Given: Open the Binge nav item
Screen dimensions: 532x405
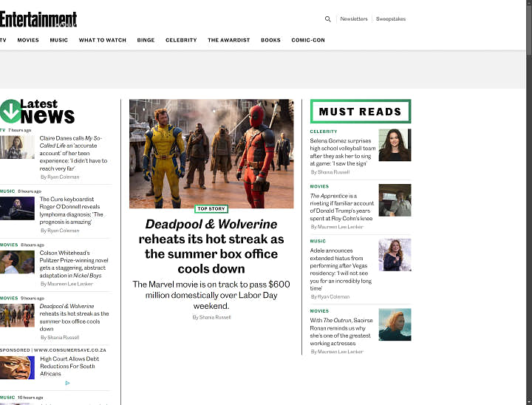Looking at the screenshot, I should click(146, 40).
